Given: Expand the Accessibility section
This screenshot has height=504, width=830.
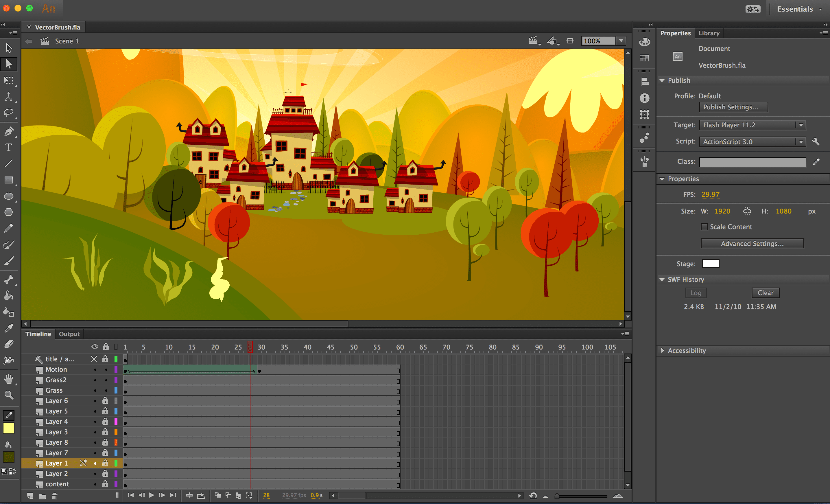Looking at the screenshot, I should (x=662, y=350).
